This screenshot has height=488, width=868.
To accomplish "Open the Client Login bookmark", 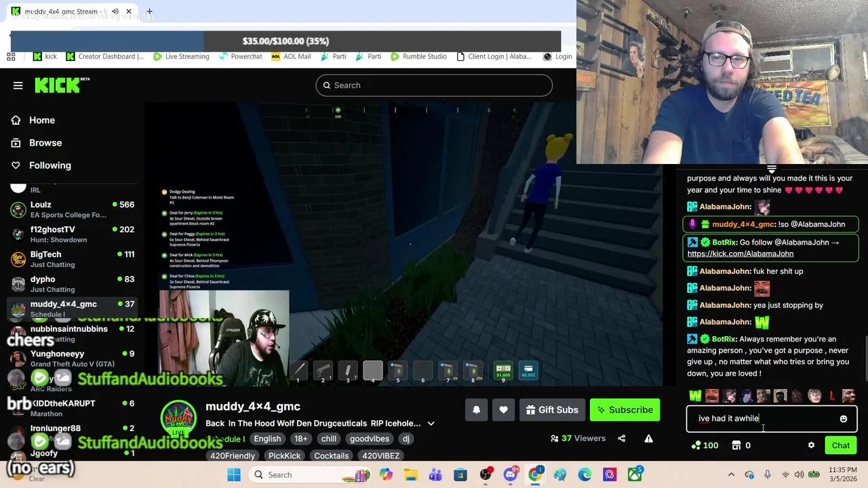I will [x=494, y=56].
